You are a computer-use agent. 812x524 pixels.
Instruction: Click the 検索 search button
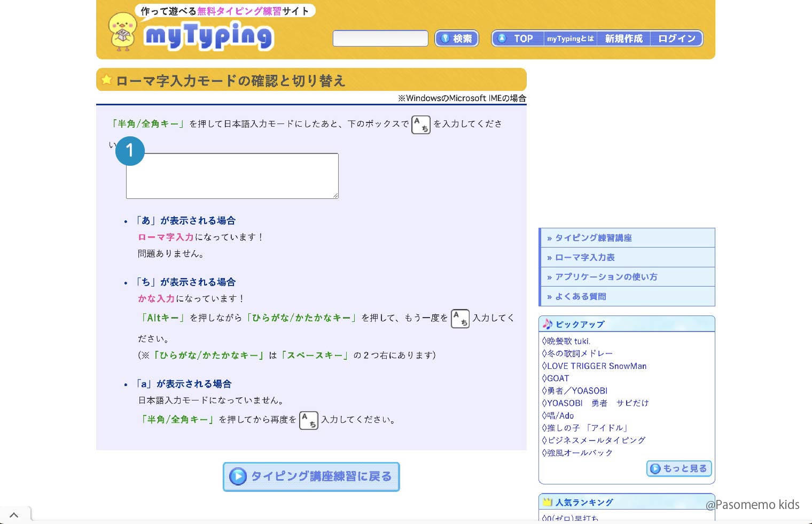click(x=457, y=38)
